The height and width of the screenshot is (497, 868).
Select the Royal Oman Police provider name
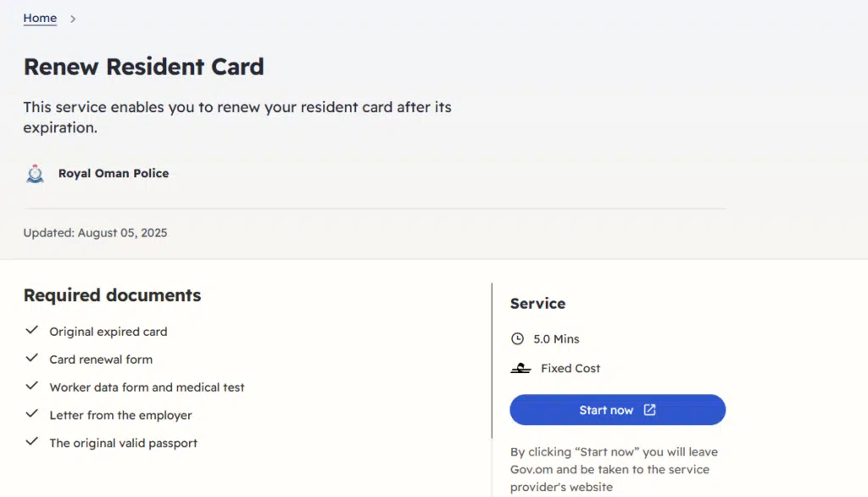114,174
